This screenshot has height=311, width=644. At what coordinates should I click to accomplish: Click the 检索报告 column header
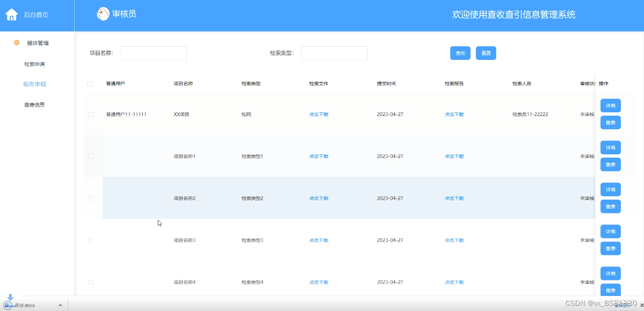[x=454, y=84]
